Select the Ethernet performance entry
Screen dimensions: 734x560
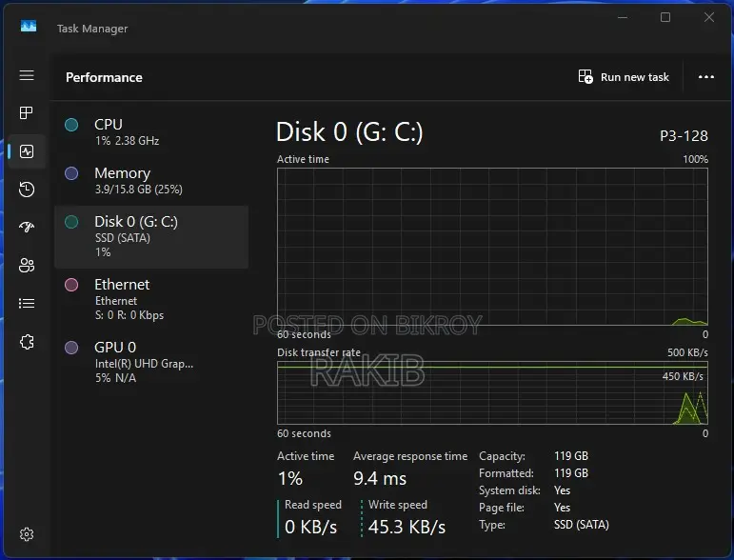tap(151, 300)
